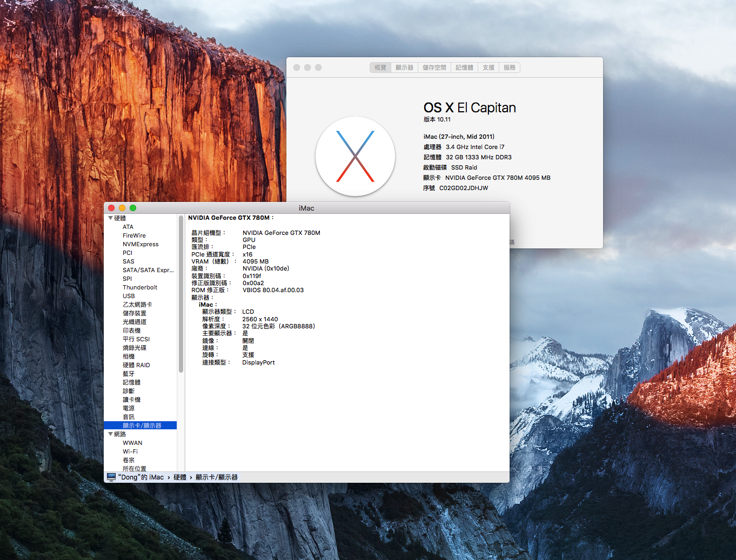Select 儲存裝置 in sidebar
The width and height of the screenshot is (736, 560).
[x=135, y=313]
